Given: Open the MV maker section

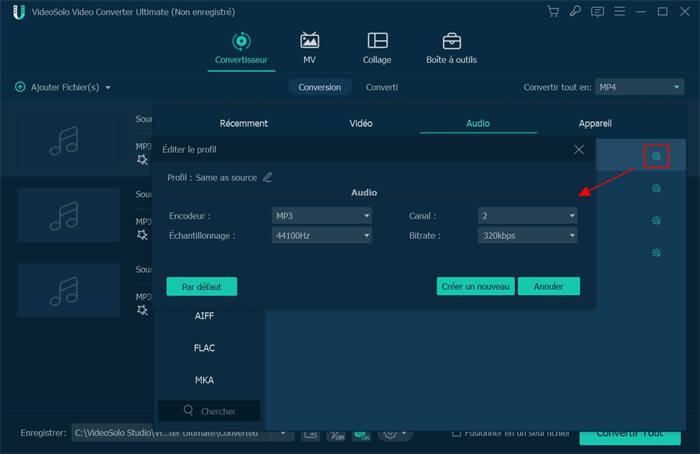Looking at the screenshot, I should pyautogui.click(x=309, y=48).
